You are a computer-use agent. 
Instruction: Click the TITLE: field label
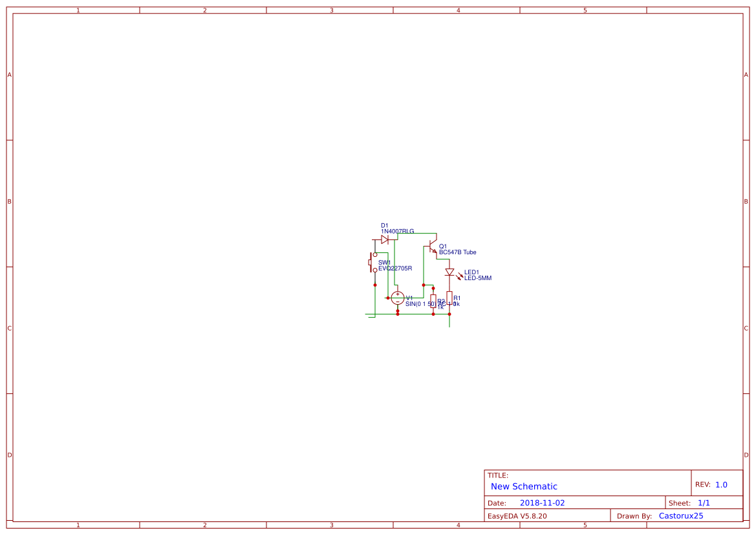click(497, 475)
